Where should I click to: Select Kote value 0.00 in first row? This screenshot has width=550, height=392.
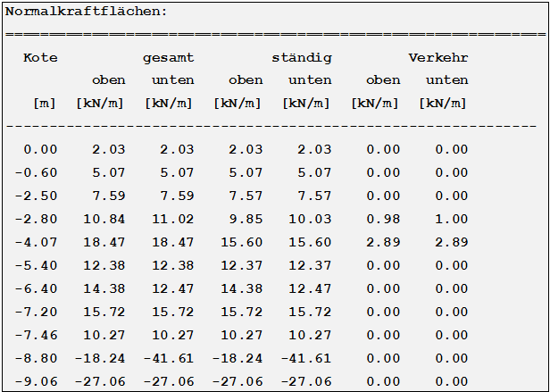(x=40, y=149)
